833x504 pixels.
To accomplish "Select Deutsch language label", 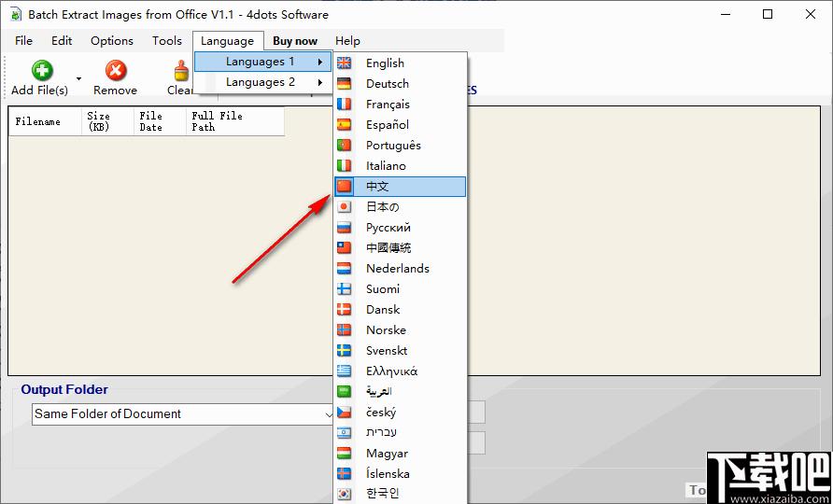I will [388, 83].
